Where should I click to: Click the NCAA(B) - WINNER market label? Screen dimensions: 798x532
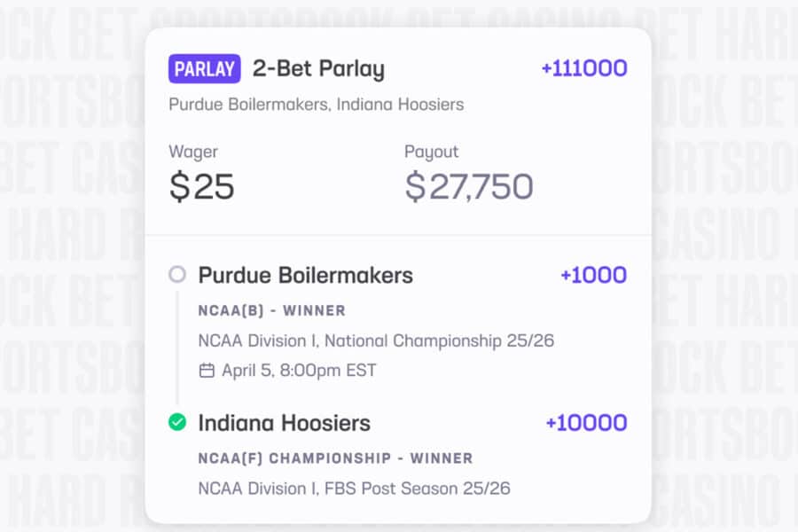point(270,310)
